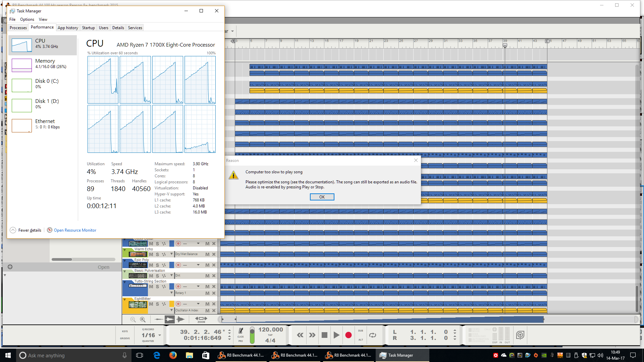The height and width of the screenshot is (362, 644).
Task: Mute the Dirt automation lane
Action: 207,276
